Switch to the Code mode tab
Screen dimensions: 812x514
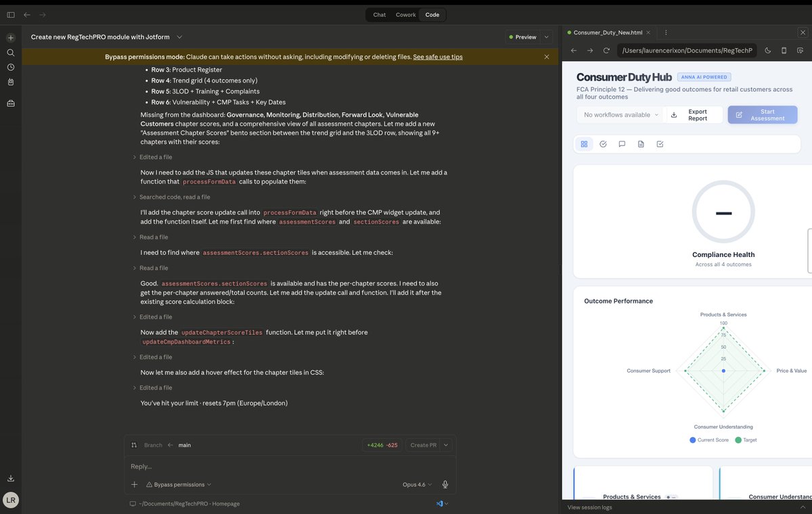click(432, 14)
